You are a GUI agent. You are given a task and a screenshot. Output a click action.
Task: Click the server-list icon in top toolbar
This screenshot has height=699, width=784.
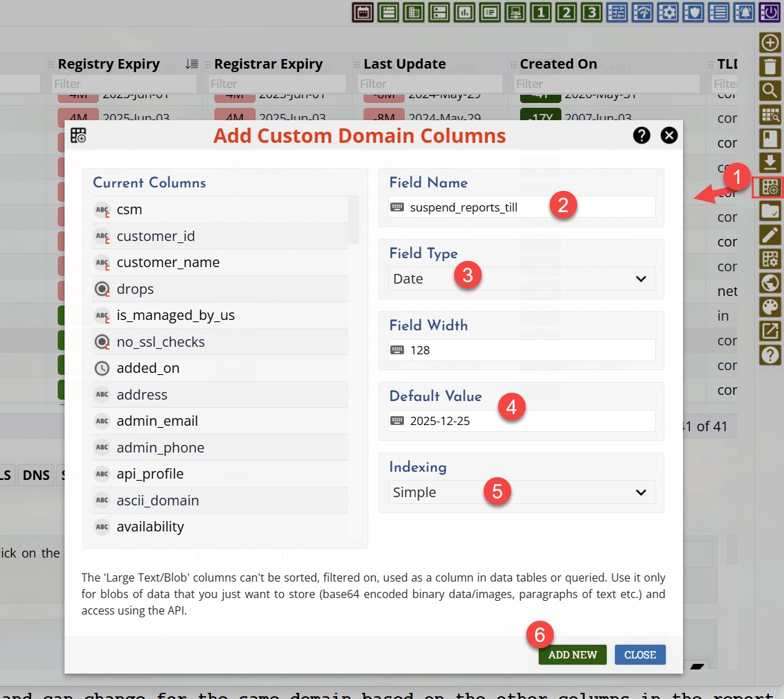[439, 12]
